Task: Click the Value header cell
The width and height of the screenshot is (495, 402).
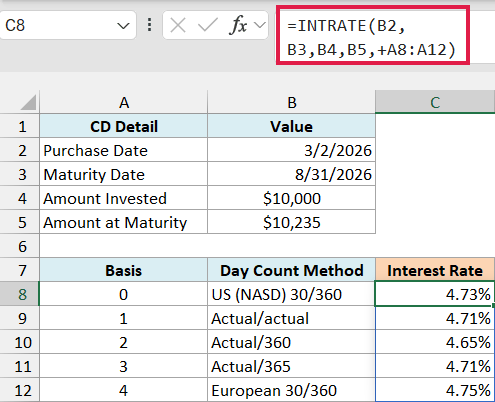Action: tap(292, 126)
